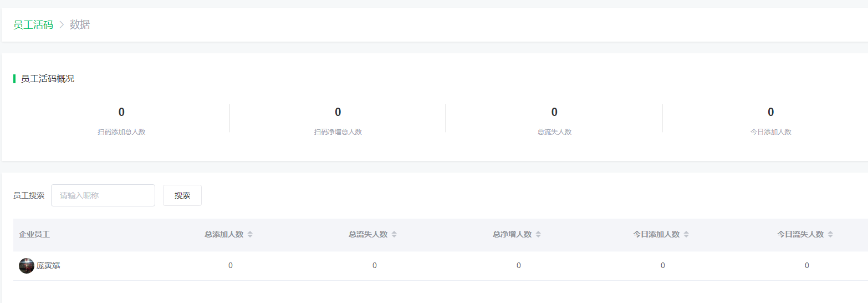Toggle sort icon next to 总净增人数 header
This screenshot has width=868, height=303.
(x=538, y=235)
